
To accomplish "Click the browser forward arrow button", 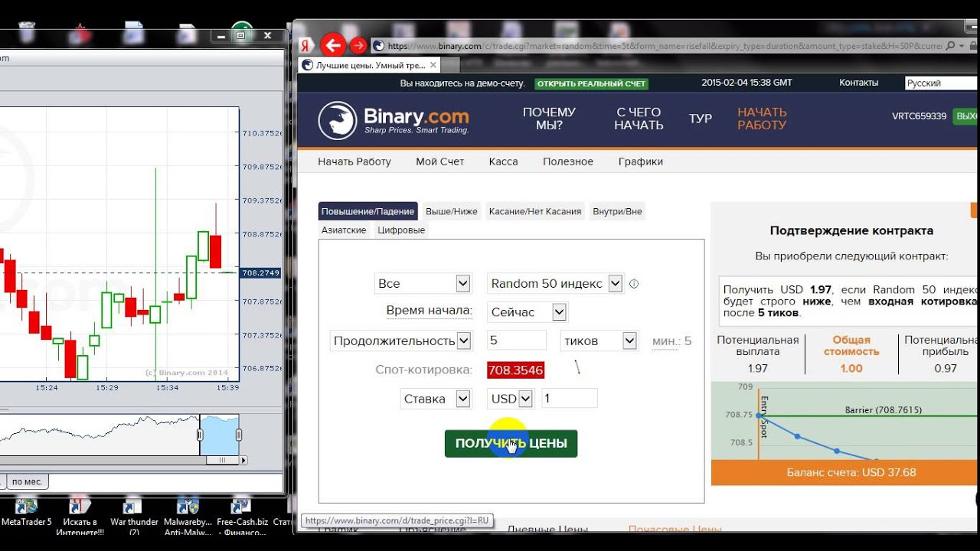I will pyautogui.click(x=358, y=46).
